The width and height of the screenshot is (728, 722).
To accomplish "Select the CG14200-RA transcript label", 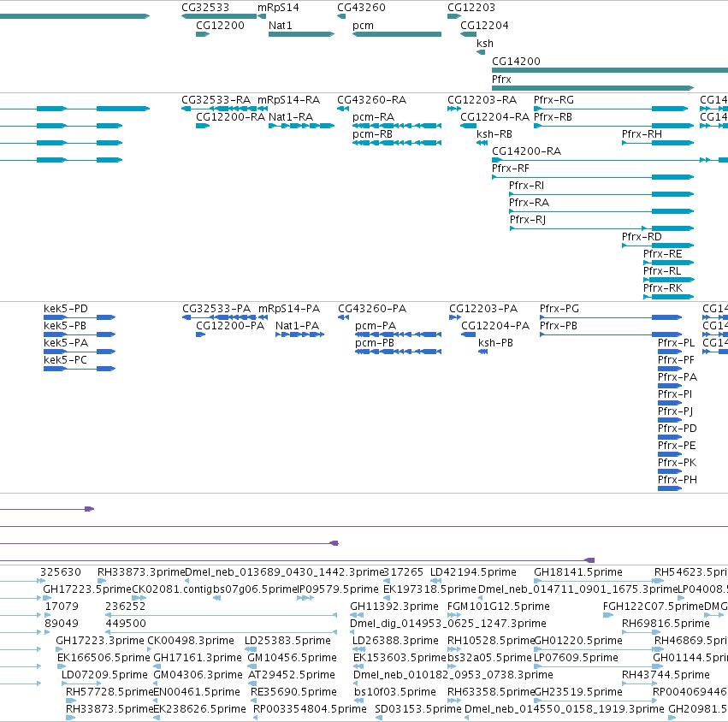I will click(x=526, y=151).
